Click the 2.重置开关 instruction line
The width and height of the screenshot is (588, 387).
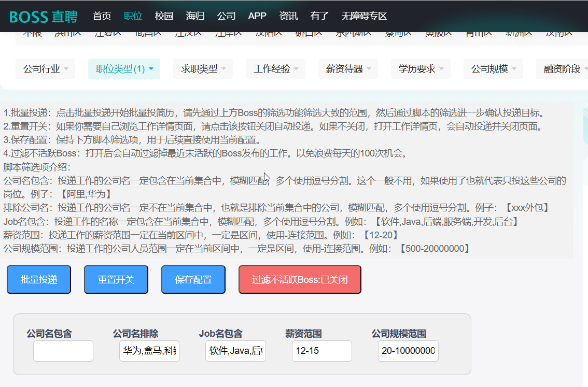273,126
